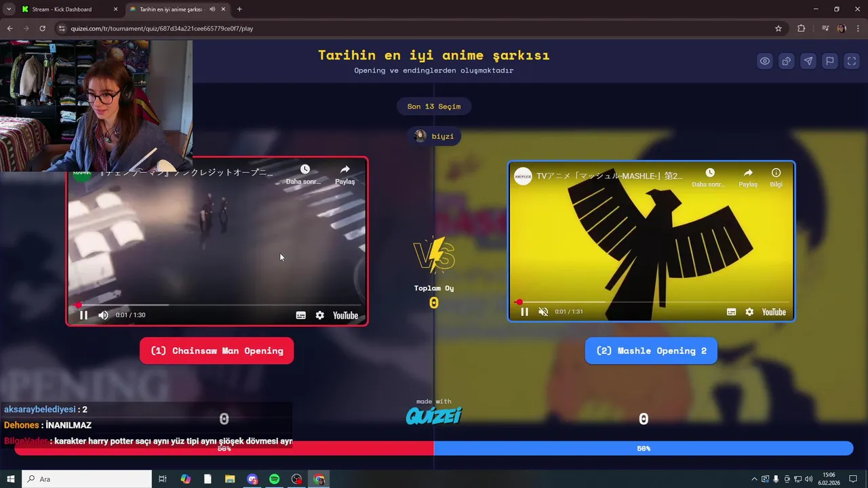Open Windows Start menu
Viewport: 868px width, 488px height.
(x=11, y=479)
